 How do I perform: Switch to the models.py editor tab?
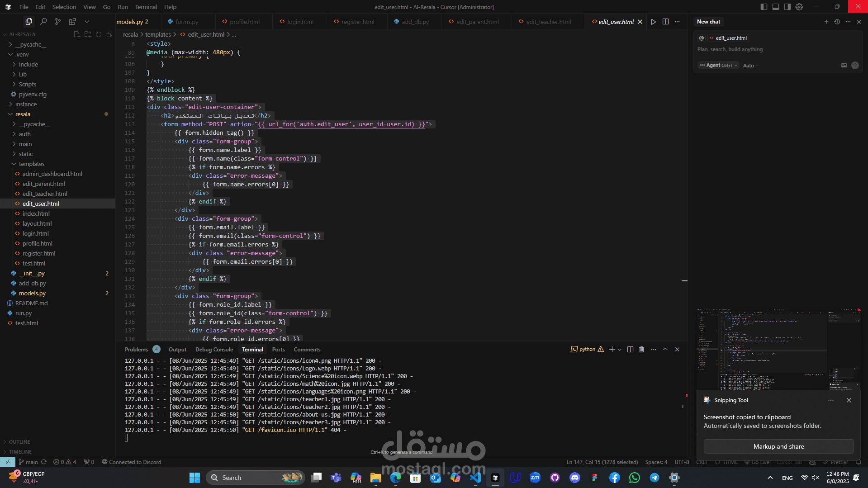point(132,22)
